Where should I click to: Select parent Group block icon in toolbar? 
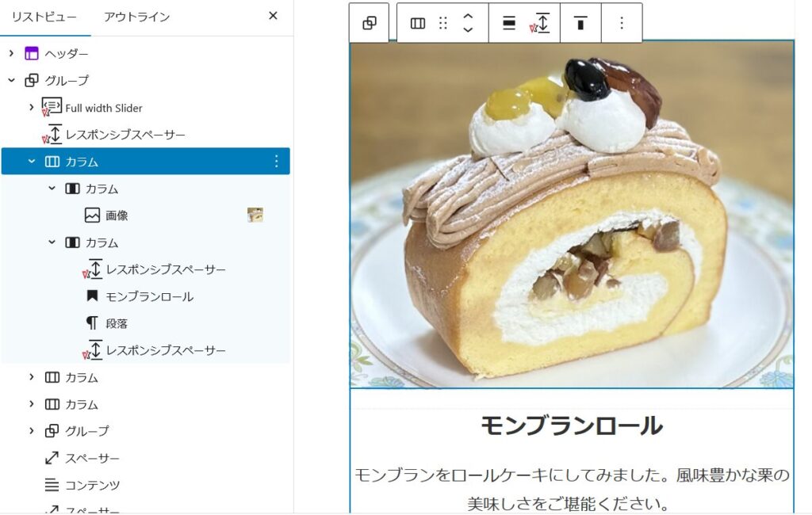click(x=370, y=23)
